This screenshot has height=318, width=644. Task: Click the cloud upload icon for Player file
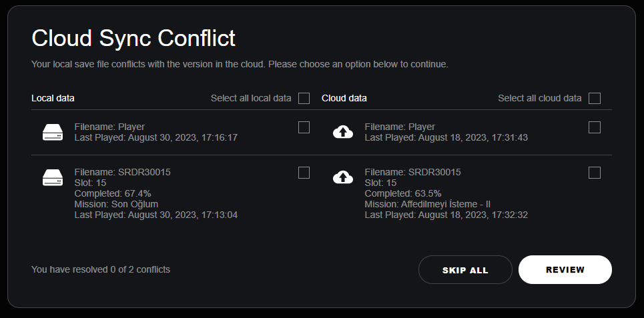(343, 132)
